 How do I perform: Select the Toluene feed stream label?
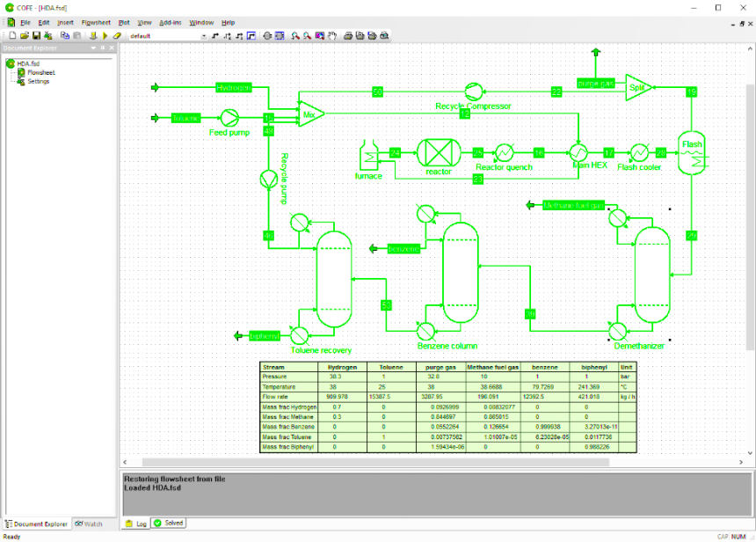point(185,118)
